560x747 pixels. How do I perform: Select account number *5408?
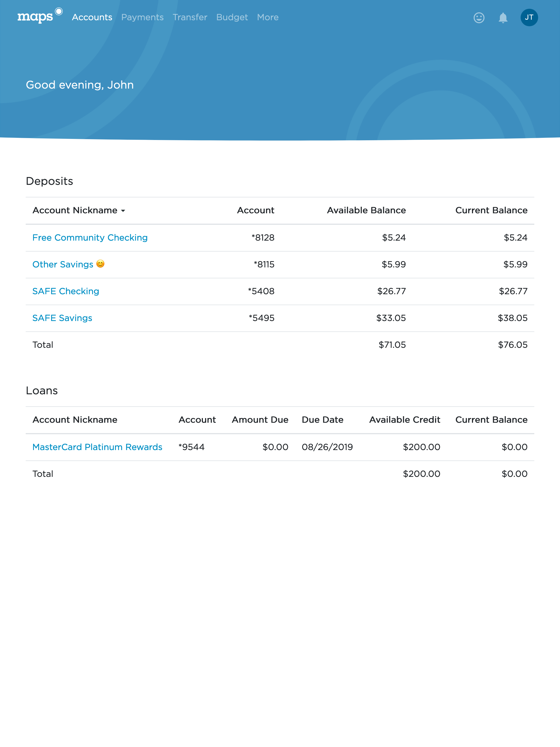coord(261,291)
